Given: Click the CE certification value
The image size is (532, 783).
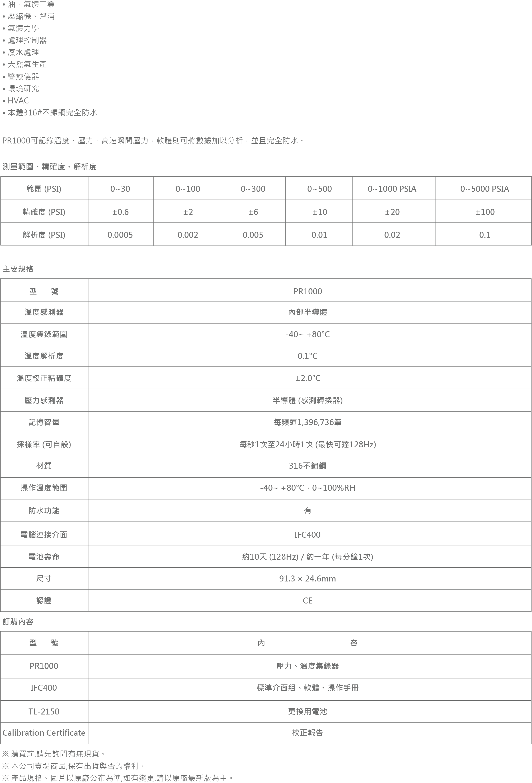Looking at the screenshot, I should tap(308, 601).
